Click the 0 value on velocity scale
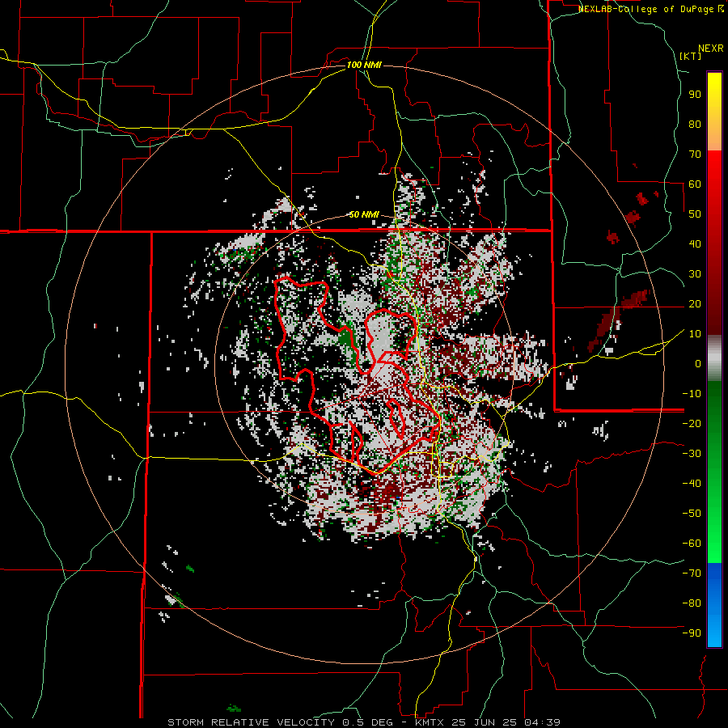 point(698,363)
